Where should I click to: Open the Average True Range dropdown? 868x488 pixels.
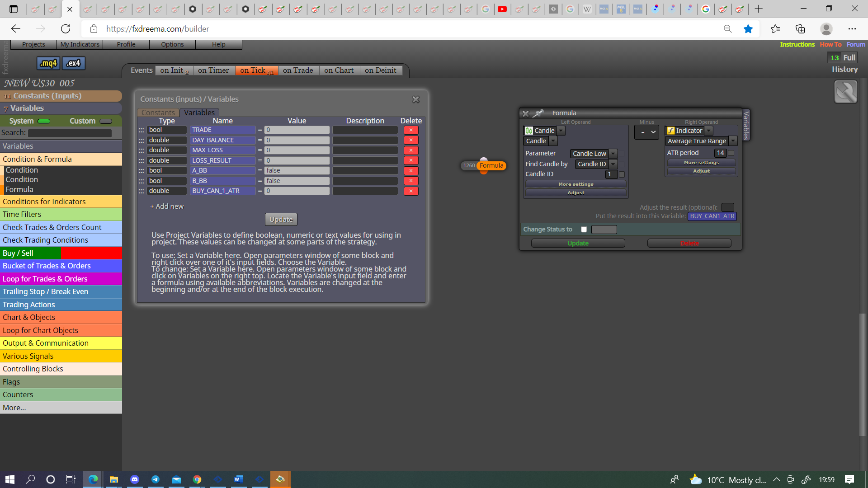(x=733, y=141)
